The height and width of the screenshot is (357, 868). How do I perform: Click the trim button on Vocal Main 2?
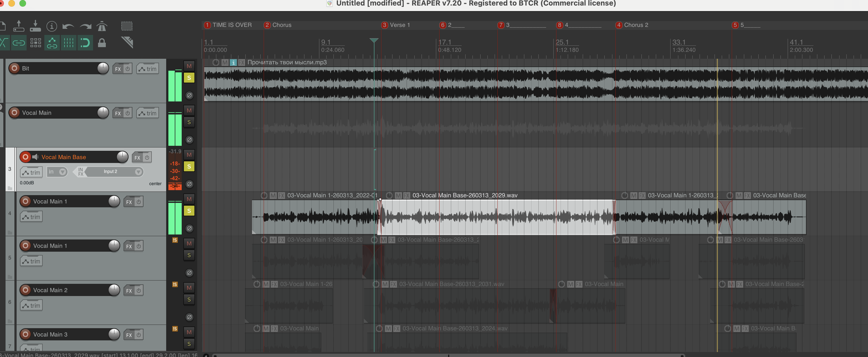31,305
